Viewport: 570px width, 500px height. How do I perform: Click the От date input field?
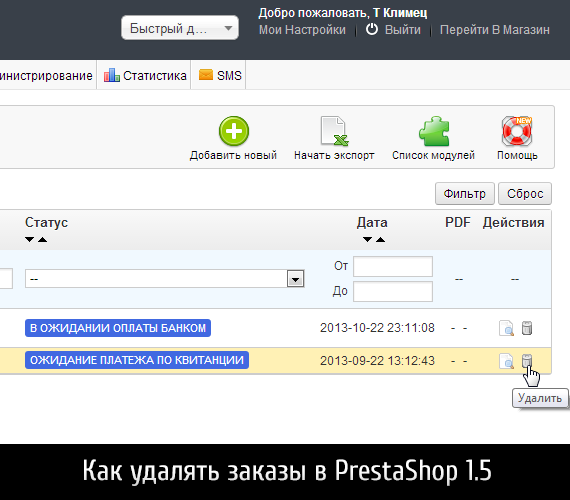coord(393,267)
